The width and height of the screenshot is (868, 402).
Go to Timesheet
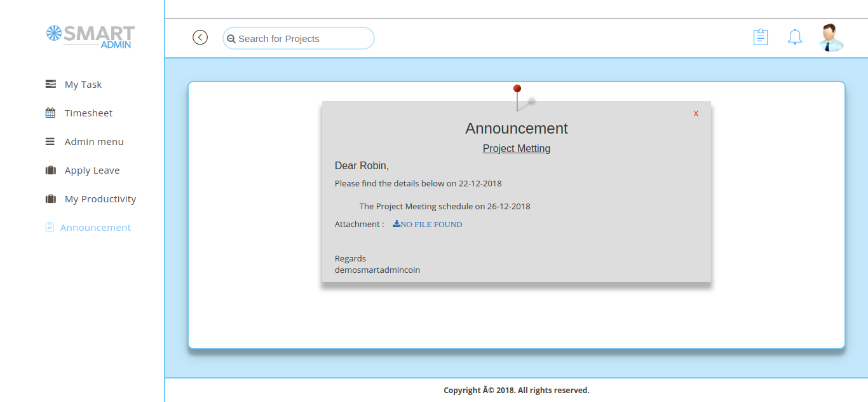pos(88,113)
